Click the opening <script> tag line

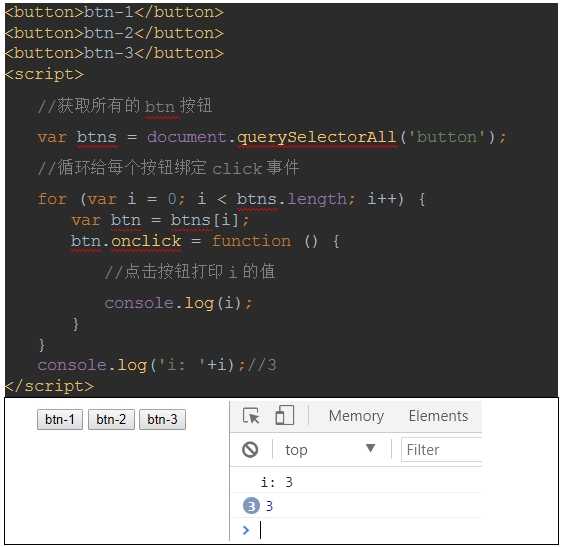pyautogui.click(x=44, y=74)
